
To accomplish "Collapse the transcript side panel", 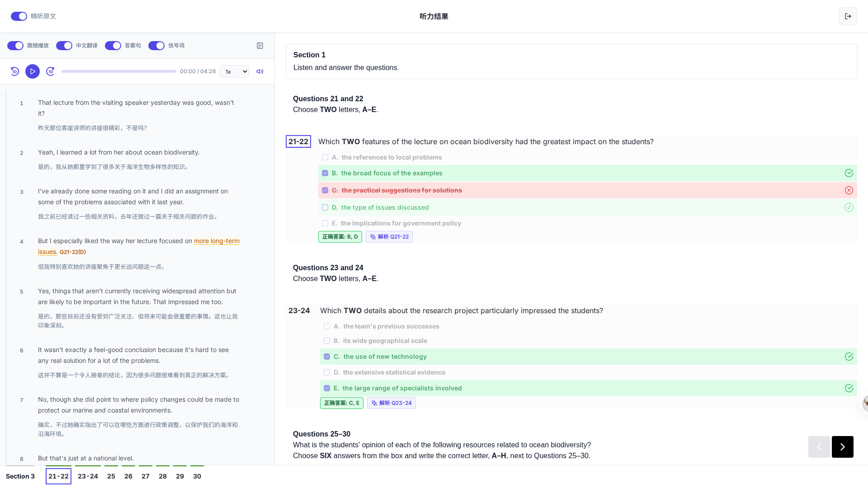I will click(x=260, y=46).
